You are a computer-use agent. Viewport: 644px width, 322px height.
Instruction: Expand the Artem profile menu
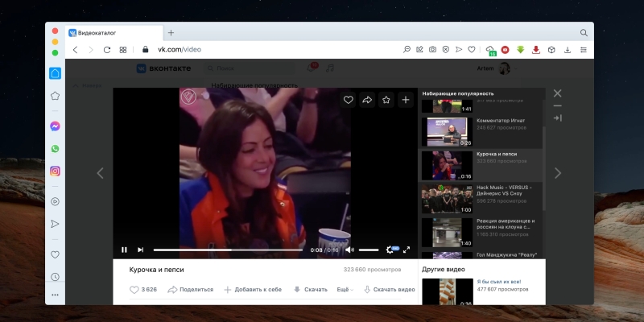point(497,68)
